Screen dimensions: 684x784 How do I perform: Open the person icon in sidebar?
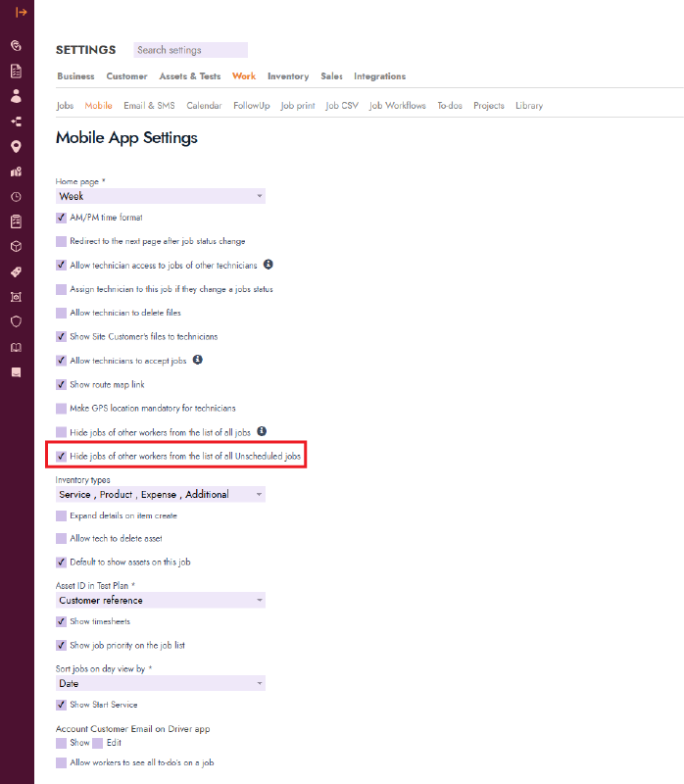pyautogui.click(x=16, y=96)
